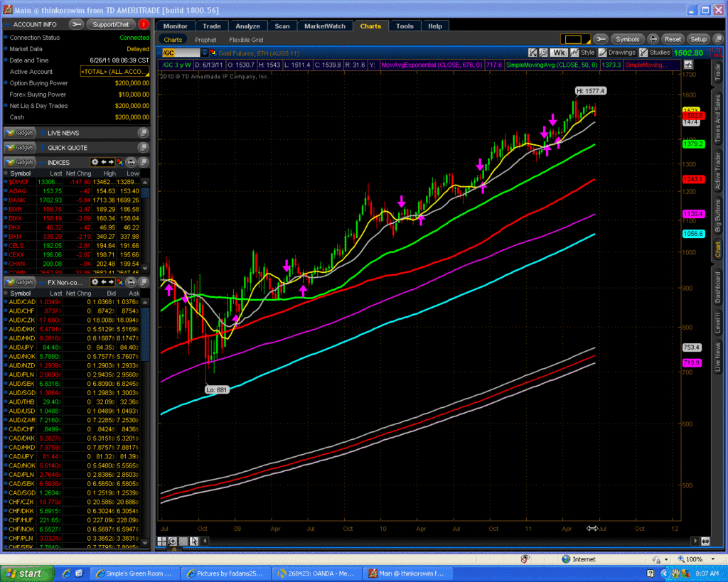The width and height of the screenshot is (728, 582).
Task: Switch to the MarketWatch tab
Action: coord(324,26)
